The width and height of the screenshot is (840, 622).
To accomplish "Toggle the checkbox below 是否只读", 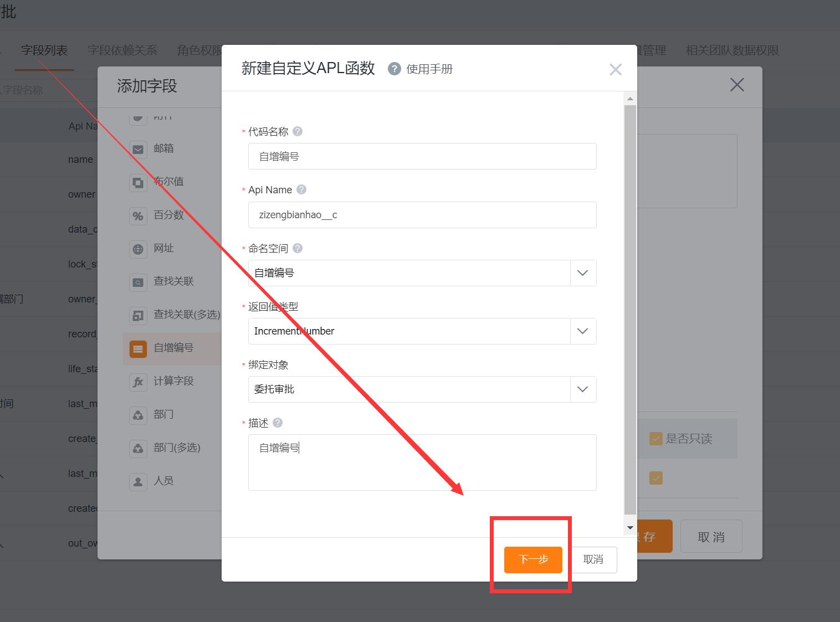I will 656,478.
